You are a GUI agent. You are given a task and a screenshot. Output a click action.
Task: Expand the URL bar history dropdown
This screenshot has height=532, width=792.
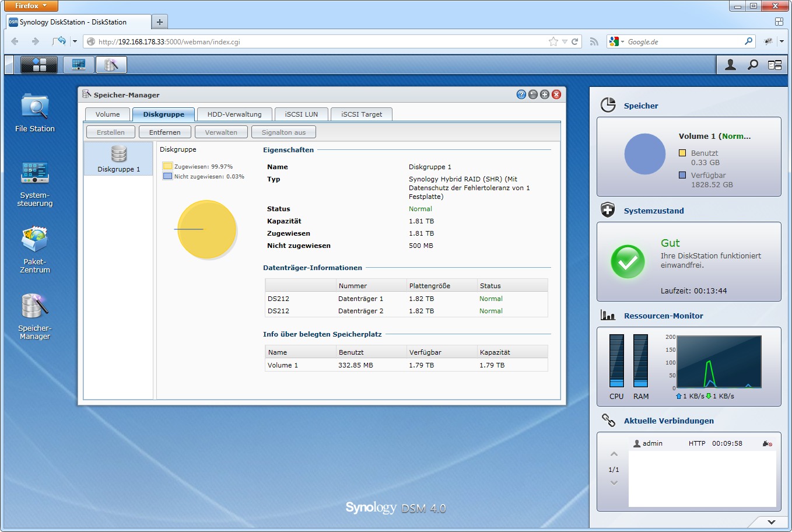coord(564,41)
